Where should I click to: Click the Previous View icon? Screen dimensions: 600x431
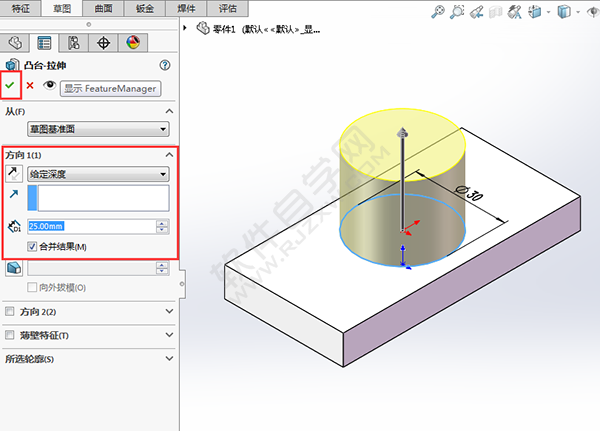[x=476, y=12]
